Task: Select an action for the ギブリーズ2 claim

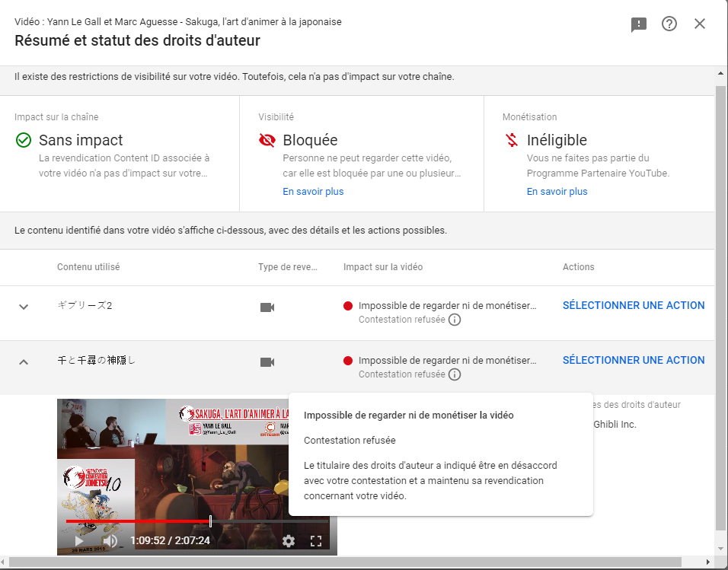Action: pyautogui.click(x=634, y=305)
